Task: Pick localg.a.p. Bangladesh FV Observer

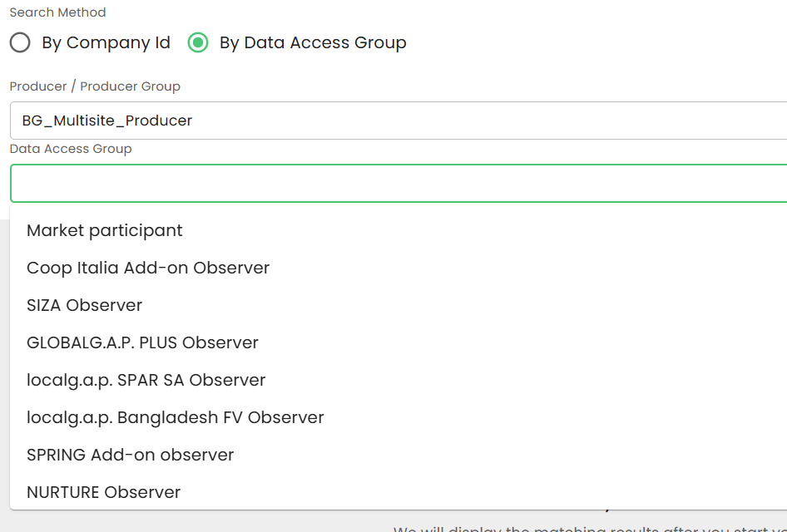Action: point(175,417)
